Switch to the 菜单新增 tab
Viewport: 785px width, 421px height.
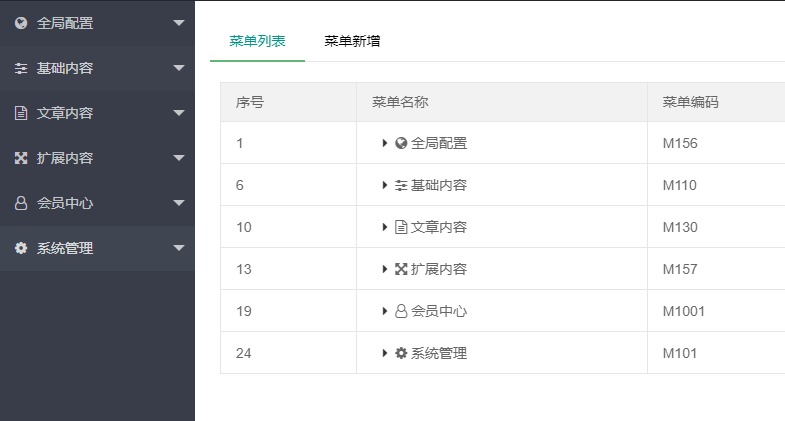pyautogui.click(x=352, y=41)
